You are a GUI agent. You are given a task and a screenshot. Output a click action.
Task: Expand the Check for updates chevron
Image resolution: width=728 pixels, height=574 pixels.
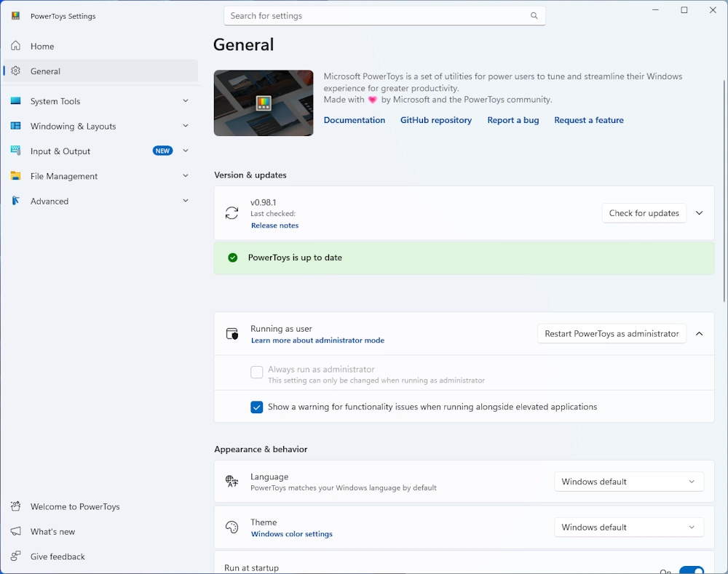700,213
